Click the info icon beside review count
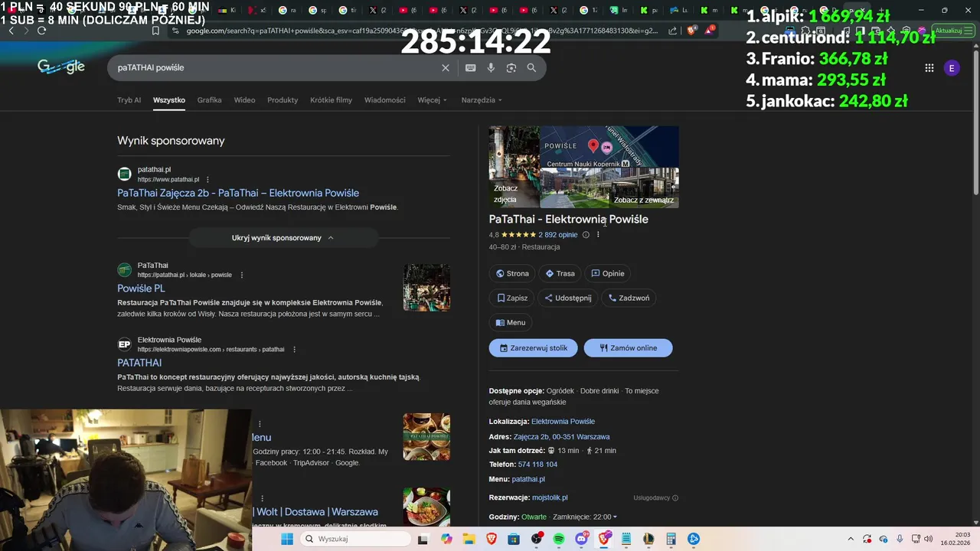 [586, 235]
